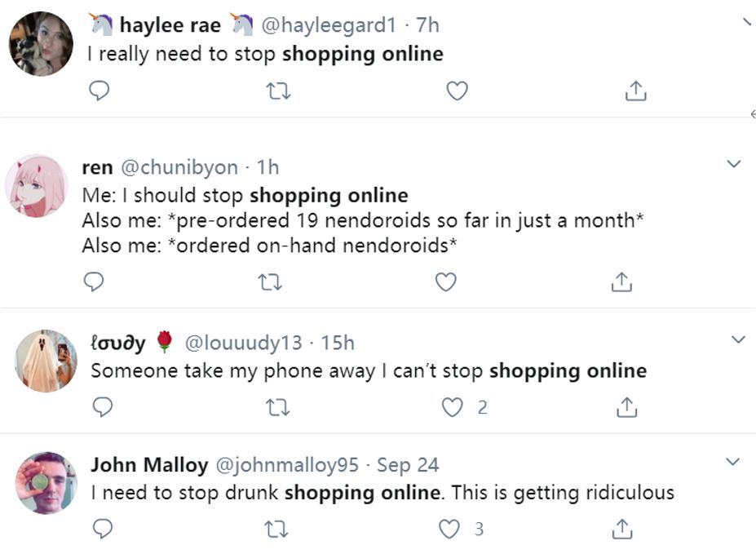The width and height of the screenshot is (756, 554).
Task: Share haylee rae's tweet
Action: (635, 92)
